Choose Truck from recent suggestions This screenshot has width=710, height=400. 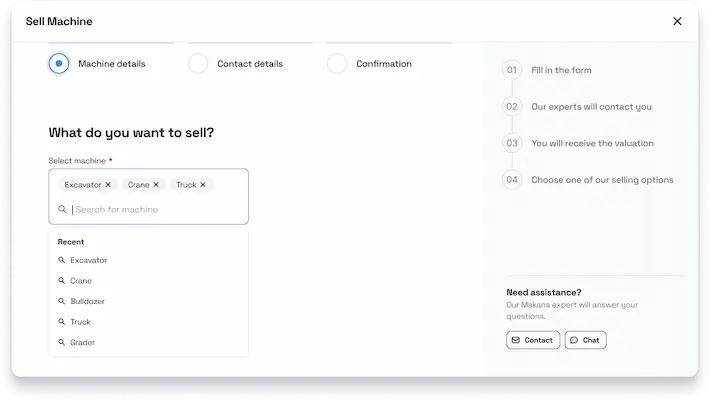point(80,322)
